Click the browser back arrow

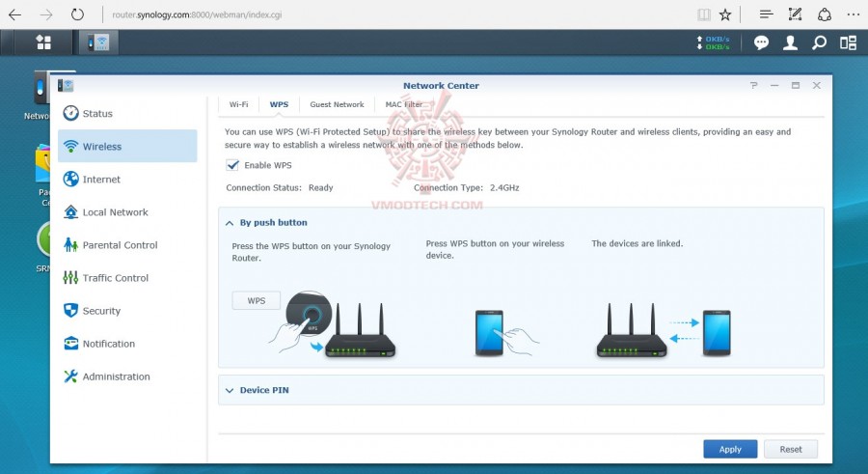click(14, 14)
